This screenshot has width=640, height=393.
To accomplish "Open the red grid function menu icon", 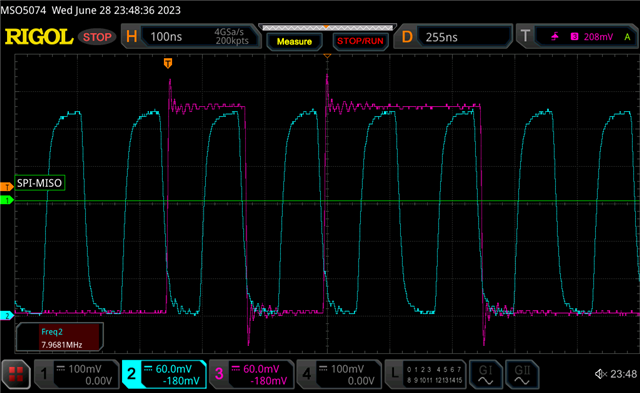I will (16, 375).
